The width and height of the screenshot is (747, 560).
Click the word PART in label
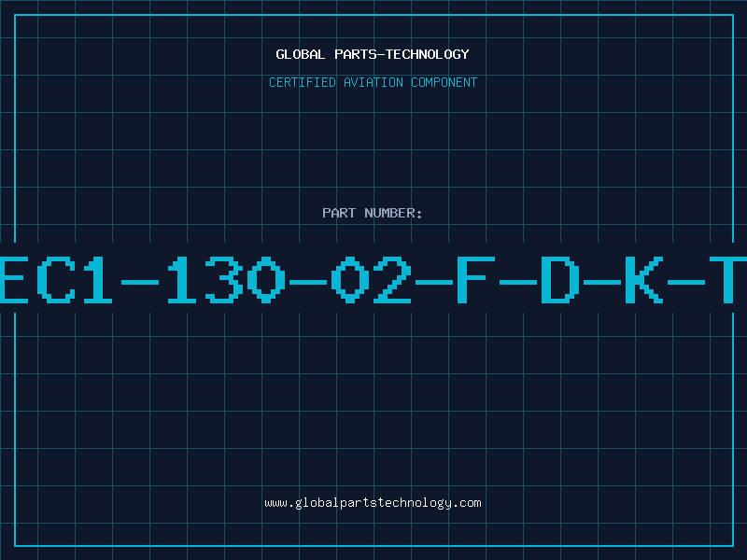pyautogui.click(x=339, y=213)
